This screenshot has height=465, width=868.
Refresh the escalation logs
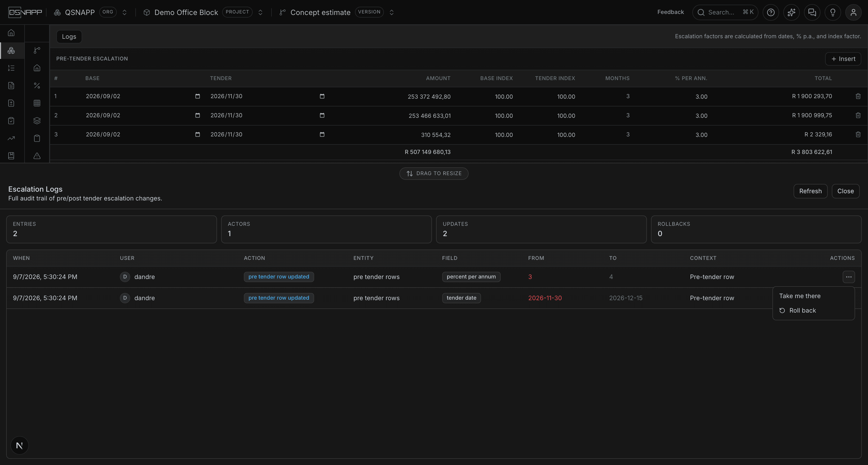(x=810, y=191)
